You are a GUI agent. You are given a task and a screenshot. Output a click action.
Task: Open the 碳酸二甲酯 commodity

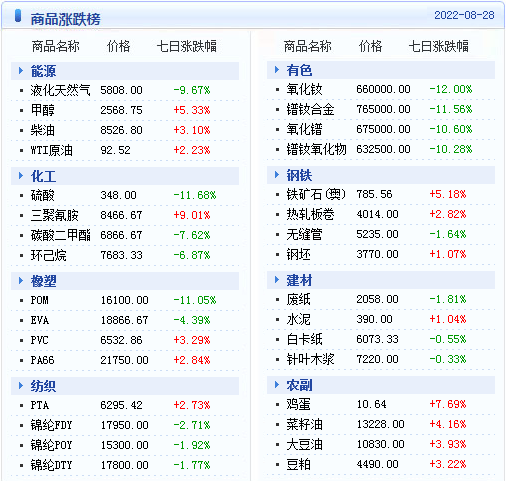coord(60,235)
